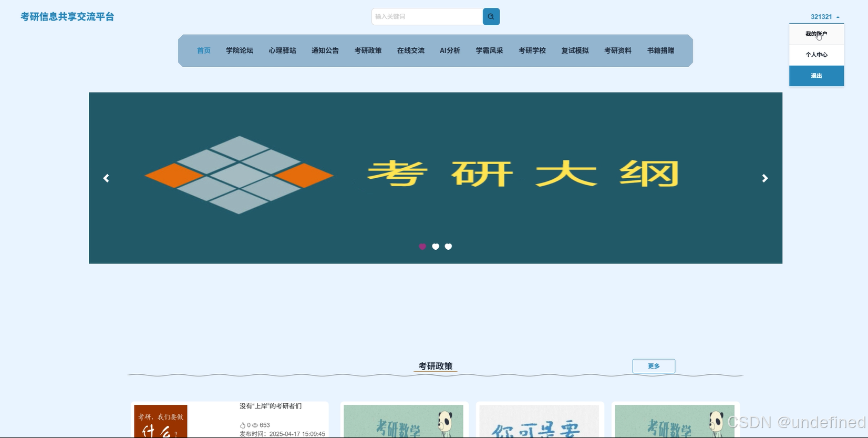Open the 心理驿站 navigation tab
Viewport: 868px width, 438px height.
point(283,50)
